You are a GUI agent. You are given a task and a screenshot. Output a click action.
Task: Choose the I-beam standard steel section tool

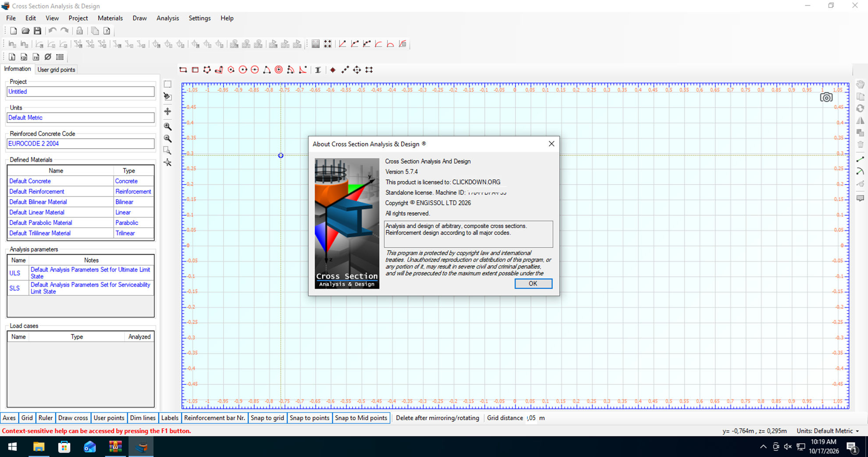(318, 70)
